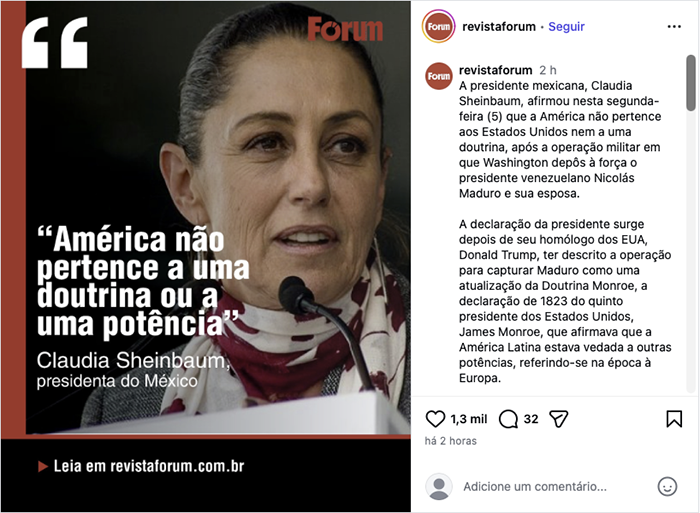Image resolution: width=700 pixels, height=513 pixels.
Task: Open comments via the speech bubble icon
Action: tap(508, 419)
